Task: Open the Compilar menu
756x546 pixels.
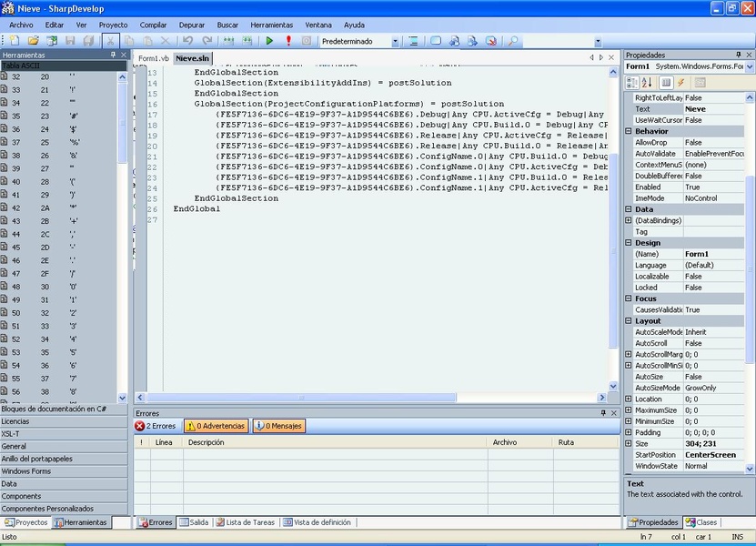Action: click(153, 25)
